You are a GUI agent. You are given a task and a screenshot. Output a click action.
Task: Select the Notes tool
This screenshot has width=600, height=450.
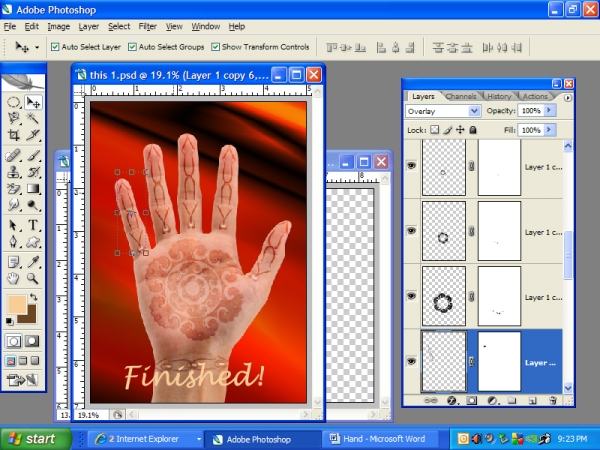point(14,262)
